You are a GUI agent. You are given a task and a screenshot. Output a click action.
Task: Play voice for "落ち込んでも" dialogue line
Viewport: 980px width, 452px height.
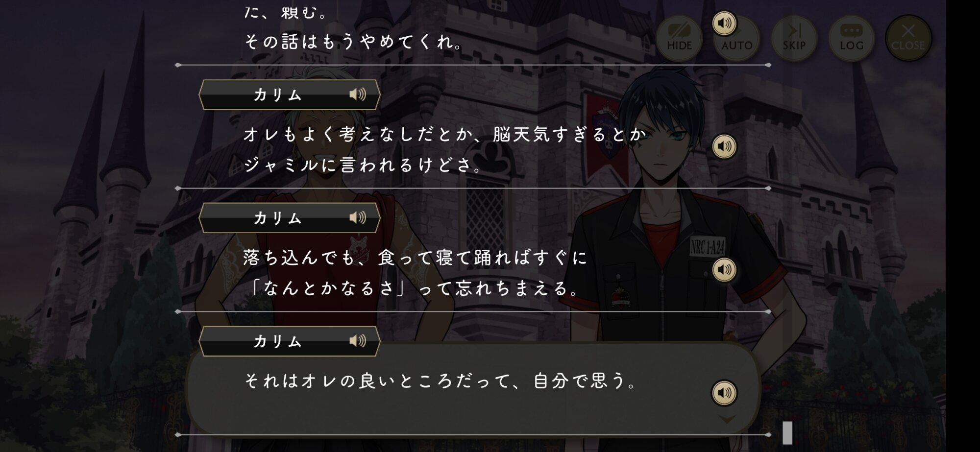tap(724, 269)
